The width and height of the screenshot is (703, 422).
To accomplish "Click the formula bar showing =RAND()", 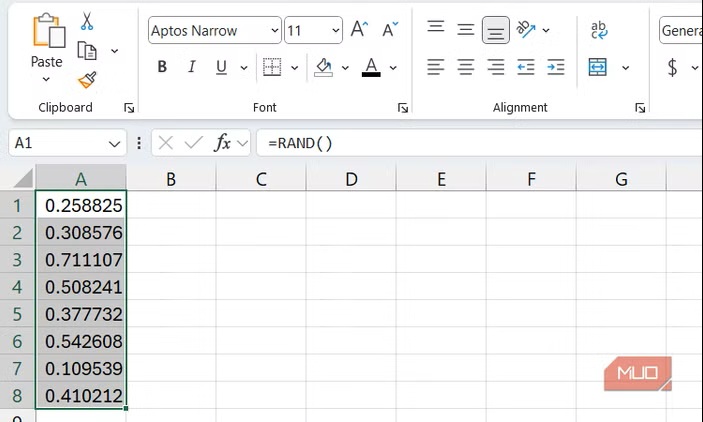I will point(480,143).
